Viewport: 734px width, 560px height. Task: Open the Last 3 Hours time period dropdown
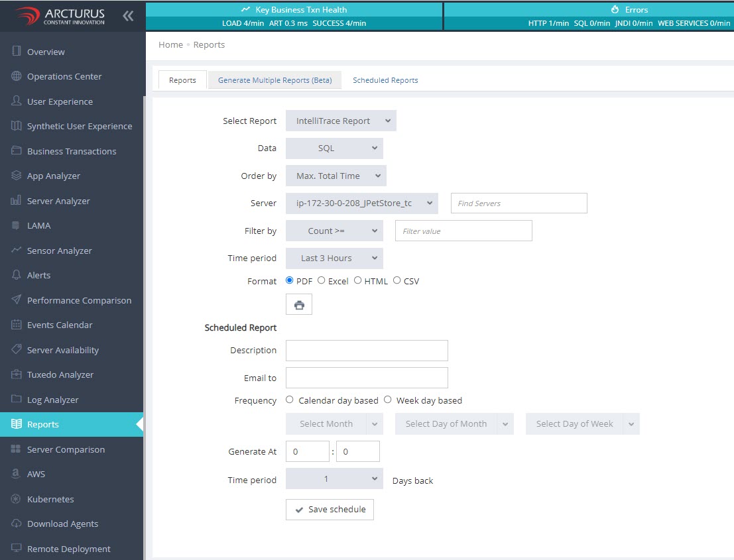tap(334, 258)
